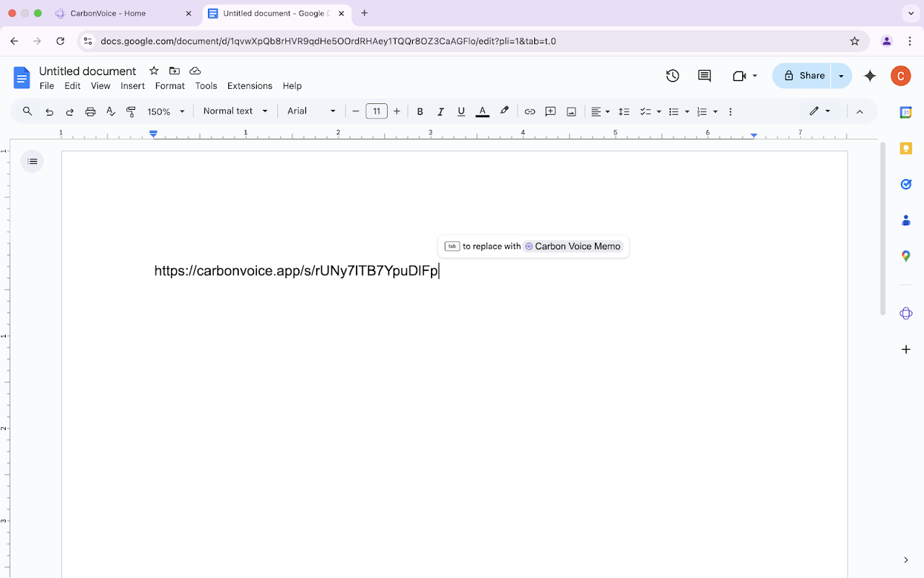
Task: Open the Extensions menu
Action: click(x=250, y=86)
